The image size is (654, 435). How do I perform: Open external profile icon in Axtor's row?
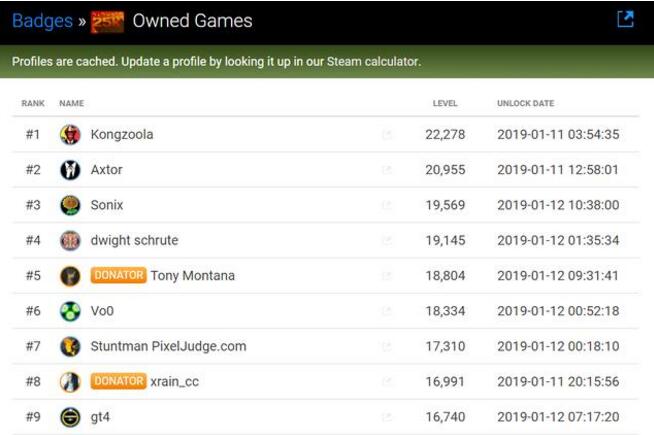pyautogui.click(x=387, y=170)
